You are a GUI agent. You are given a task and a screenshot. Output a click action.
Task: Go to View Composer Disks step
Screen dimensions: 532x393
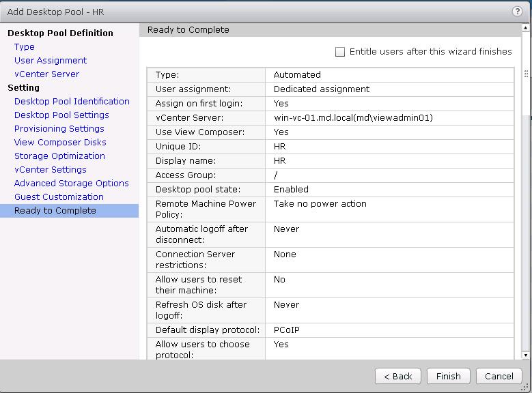(60, 143)
